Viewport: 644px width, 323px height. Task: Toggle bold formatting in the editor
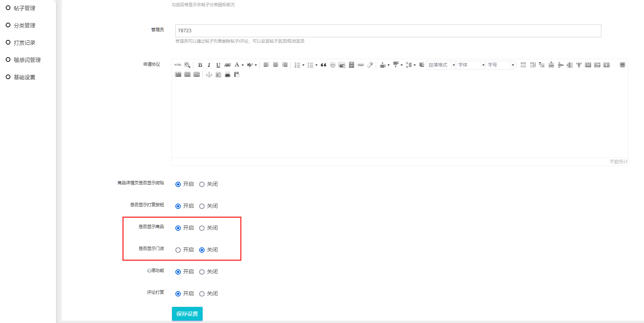[200, 65]
